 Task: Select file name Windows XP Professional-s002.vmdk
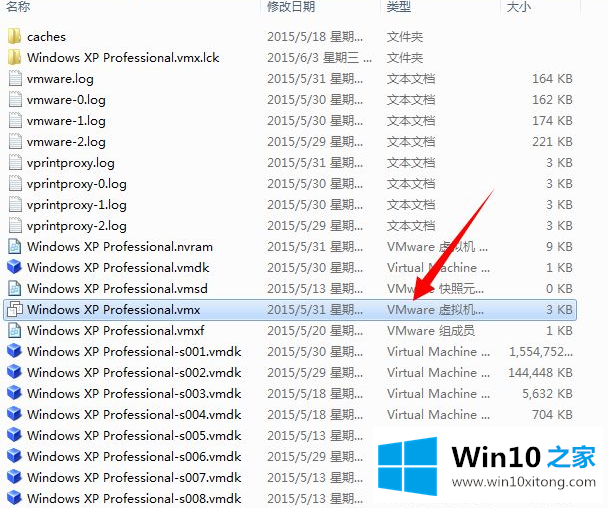point(134,373)
